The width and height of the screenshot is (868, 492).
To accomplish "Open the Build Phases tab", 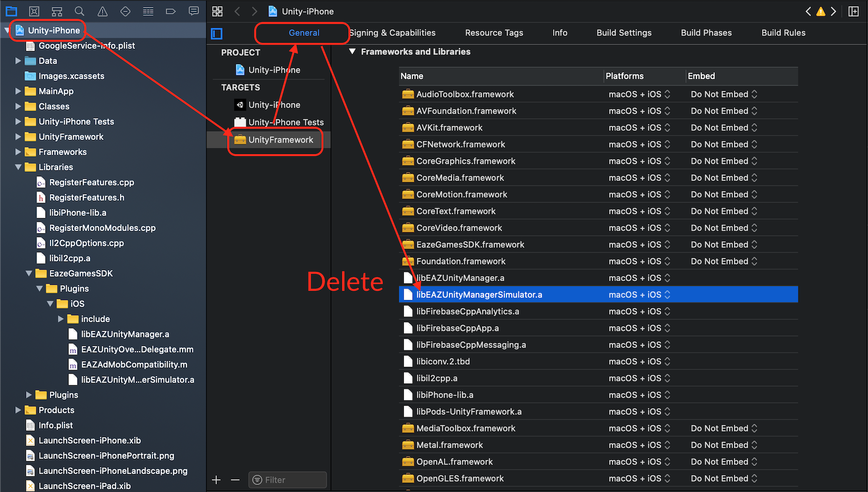I will (x=706, y=33).
